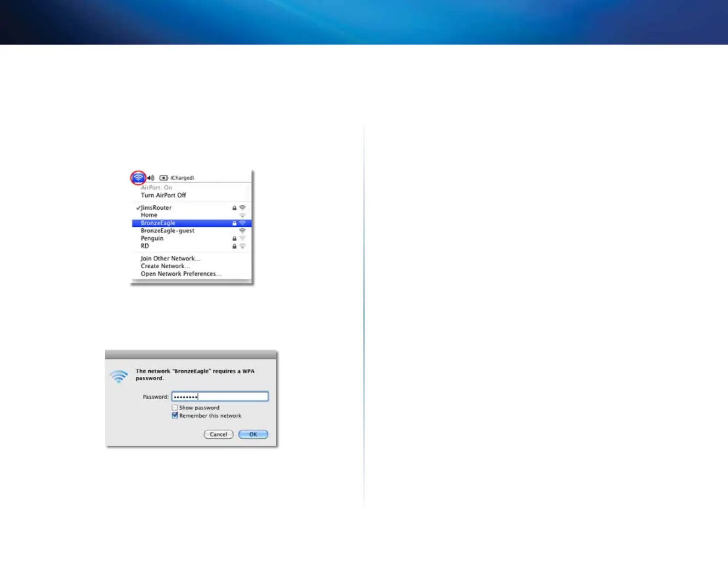The width and height of the screenshot is (728, 563).
Task: Click the signal icon next to RD
Action: coord(243,247)
